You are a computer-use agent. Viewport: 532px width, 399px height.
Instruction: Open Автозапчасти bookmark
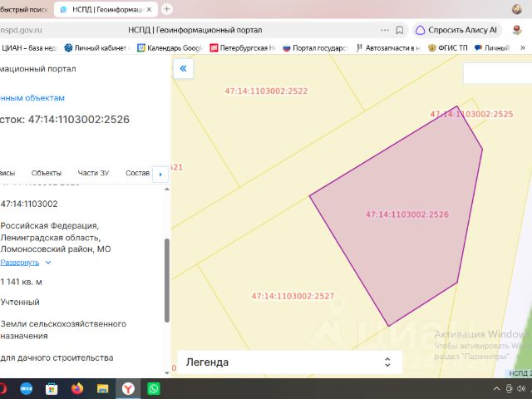click(388, 48)
